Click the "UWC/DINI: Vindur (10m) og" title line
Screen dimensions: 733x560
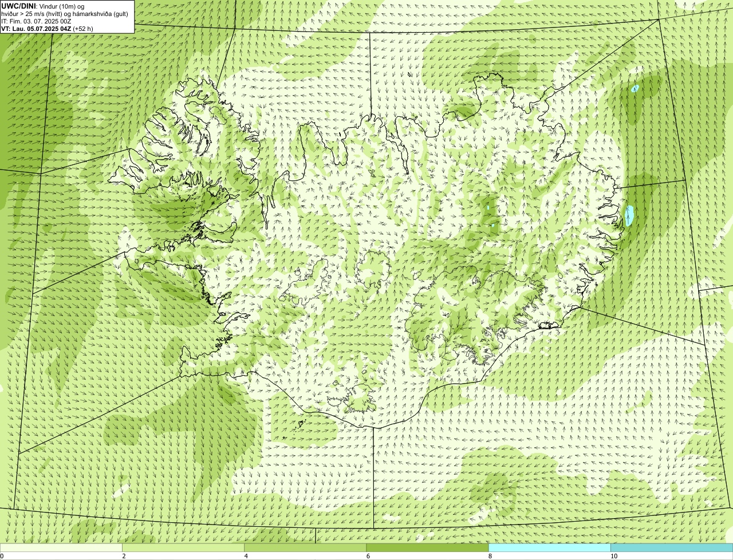pyautogui.click(x=43, y=6)
